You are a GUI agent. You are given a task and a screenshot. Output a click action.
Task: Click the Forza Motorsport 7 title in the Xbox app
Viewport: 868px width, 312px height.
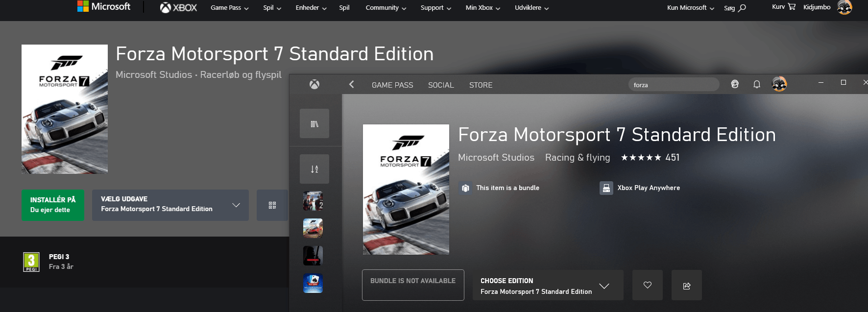point(617,135)
